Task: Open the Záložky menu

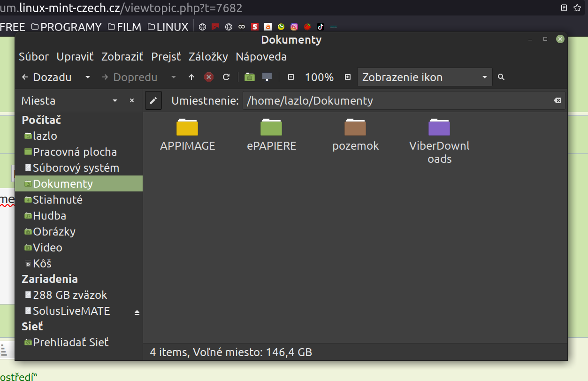Action: click(208, 57)
